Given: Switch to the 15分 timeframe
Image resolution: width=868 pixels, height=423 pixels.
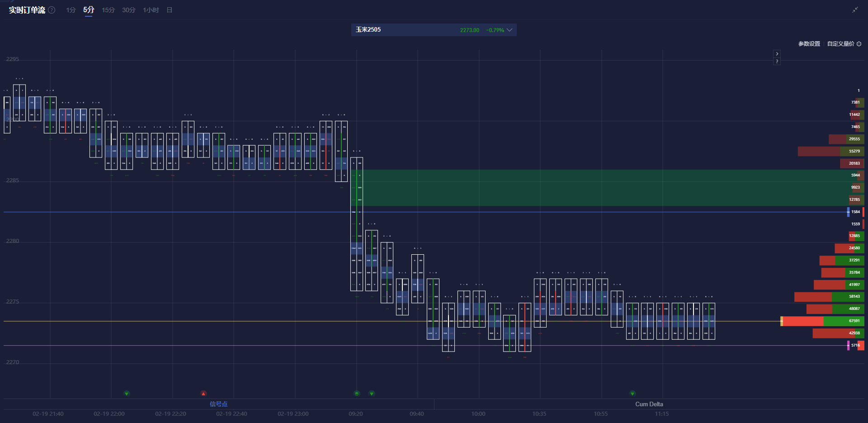Looking at the screenshot, I should [x=108, y=10].
